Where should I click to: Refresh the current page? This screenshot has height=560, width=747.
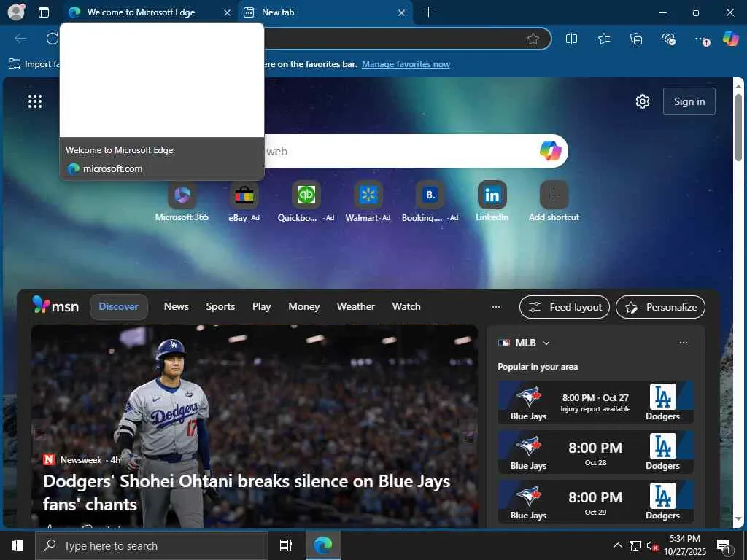pyautogui.click(x=52, y=39)
